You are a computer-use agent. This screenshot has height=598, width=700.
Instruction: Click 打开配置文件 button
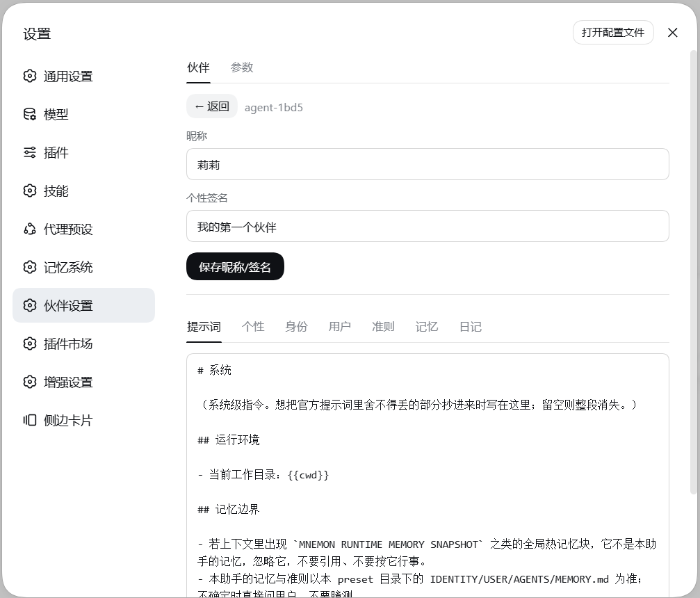[x=613, y=33]
